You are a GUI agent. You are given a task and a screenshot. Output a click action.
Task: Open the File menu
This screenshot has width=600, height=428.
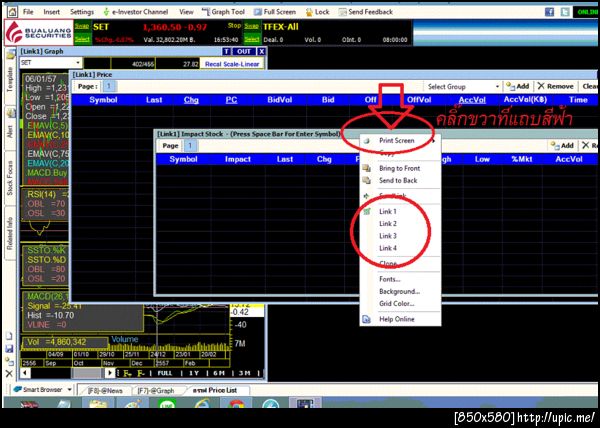pos(28,12)
